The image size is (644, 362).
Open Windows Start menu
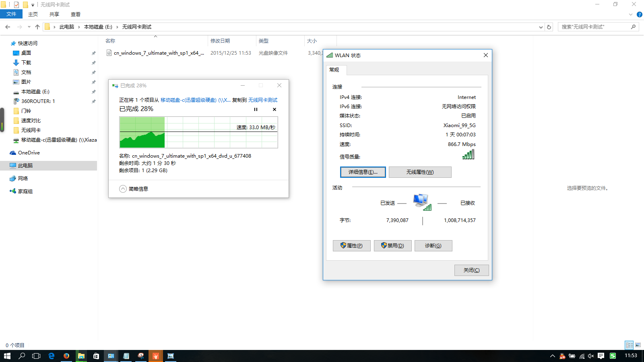pyautogui.click(x=7, y=356)
